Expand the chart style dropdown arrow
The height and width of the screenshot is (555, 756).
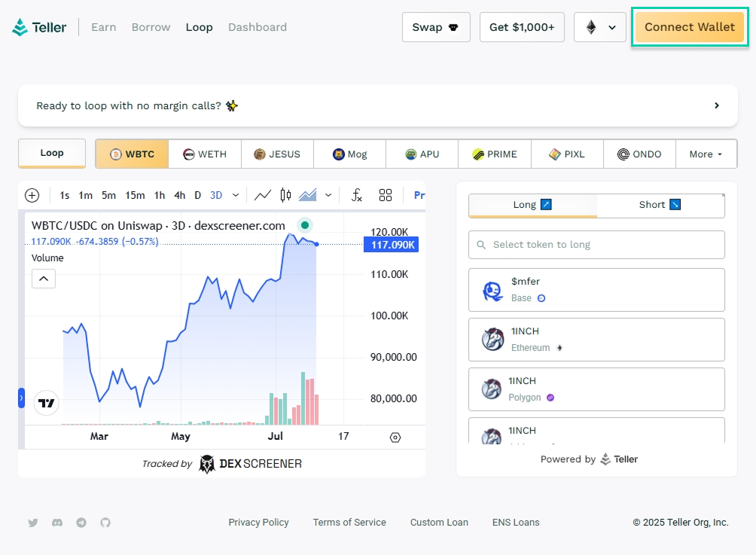[328, 195]
